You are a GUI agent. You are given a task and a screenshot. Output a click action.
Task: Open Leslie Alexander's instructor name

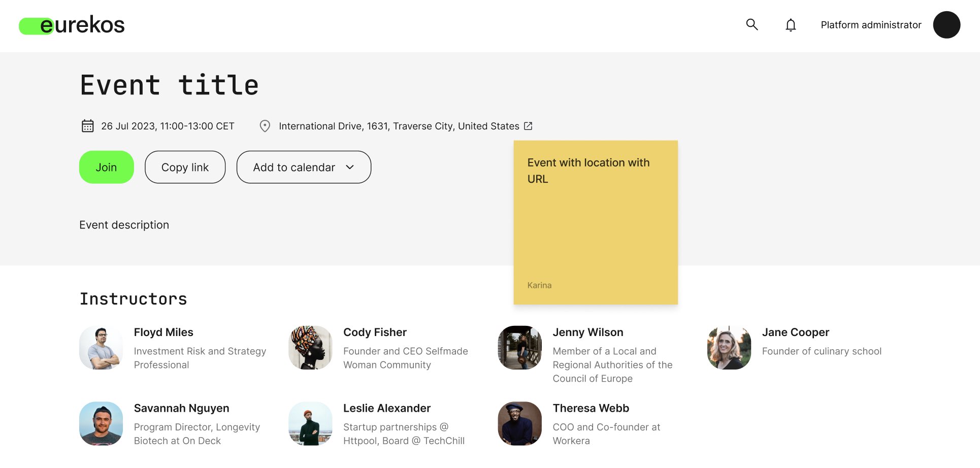[x=386, y=409]
